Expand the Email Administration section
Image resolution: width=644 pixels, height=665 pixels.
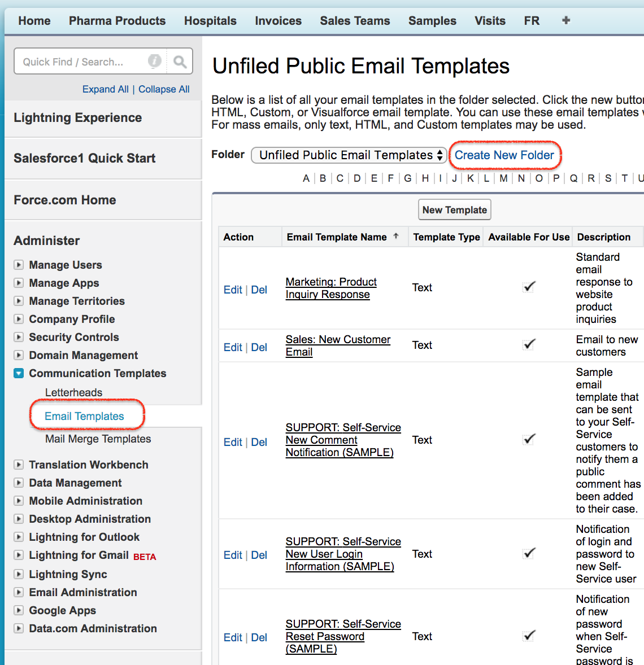pos(19,593)
